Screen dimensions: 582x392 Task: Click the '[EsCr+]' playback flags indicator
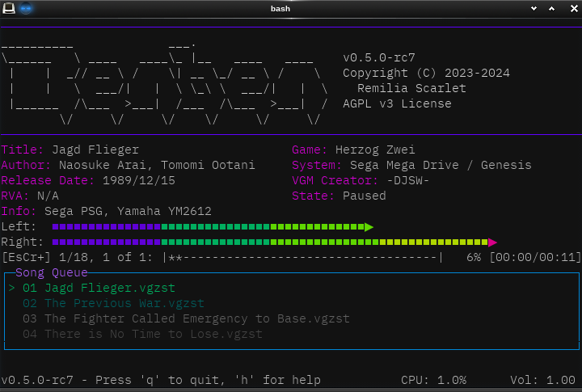tap(26, 257)
